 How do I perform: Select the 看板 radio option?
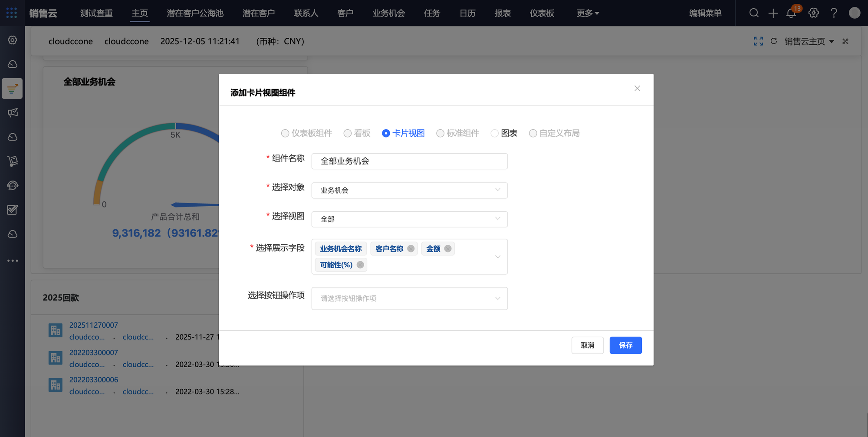pyautogui.click(x=348, y=133)
